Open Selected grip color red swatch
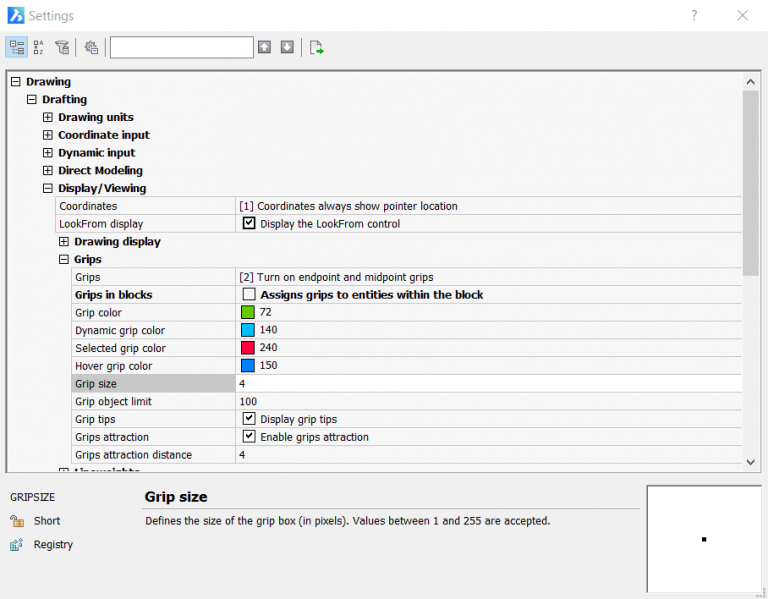768x599 pixels. click(248, 348)
